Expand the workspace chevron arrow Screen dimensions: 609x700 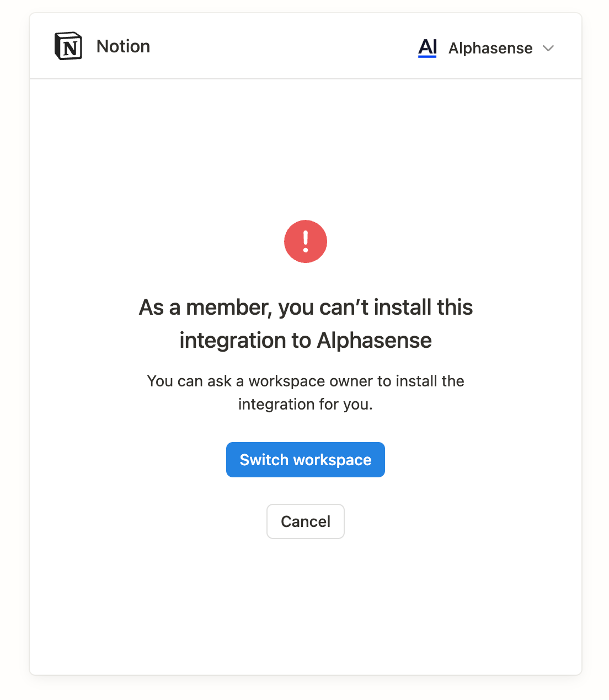[x=548, y=49]
